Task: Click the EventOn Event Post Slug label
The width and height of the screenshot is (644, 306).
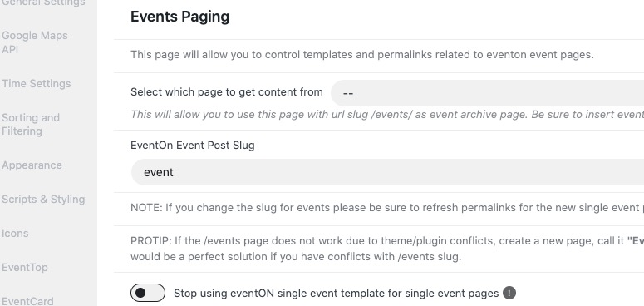Action: 193,146
